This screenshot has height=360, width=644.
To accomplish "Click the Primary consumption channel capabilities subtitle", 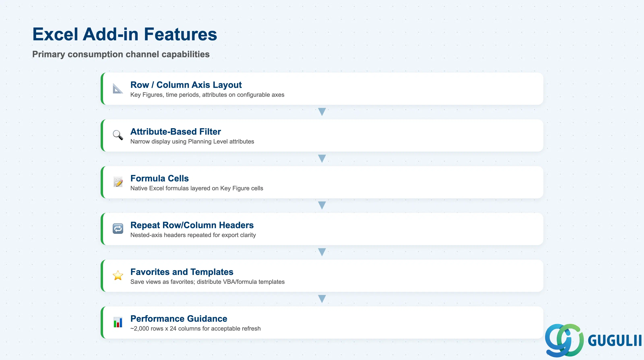I will point(121,54).
